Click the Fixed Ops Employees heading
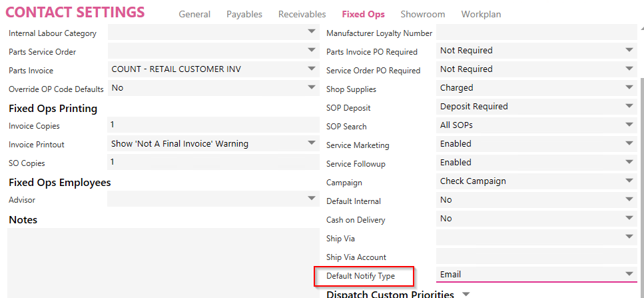Screen dimensions: 644x298 pyautogui.click(x=59, y=183)
